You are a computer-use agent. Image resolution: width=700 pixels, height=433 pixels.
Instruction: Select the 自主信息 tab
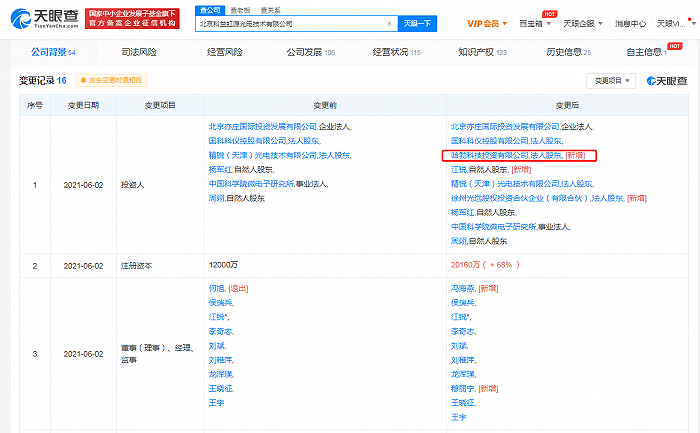(x=646, y=52)
